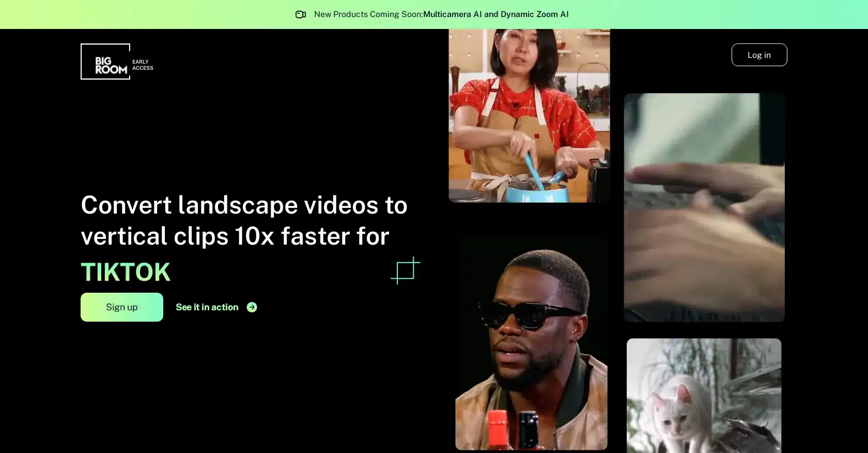868x453 pixels.
Task: Click the arrow circle icon beside See it in action
Action: click(x=252, y=307)
